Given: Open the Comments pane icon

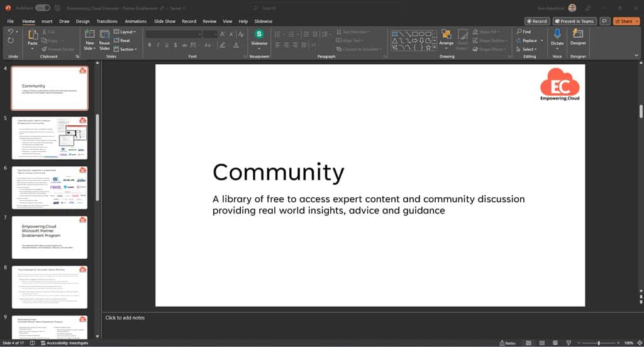Looking at the screenshot, I should point(605,21).
